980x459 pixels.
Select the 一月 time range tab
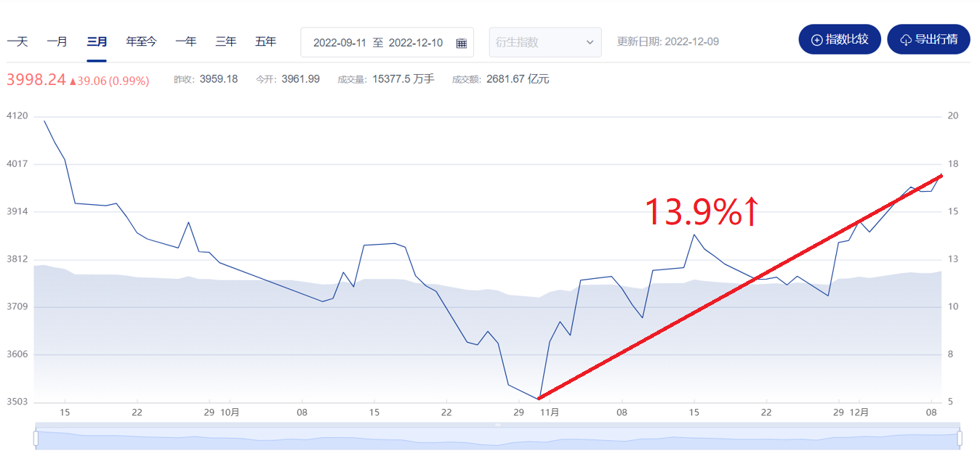pos(57,41)
